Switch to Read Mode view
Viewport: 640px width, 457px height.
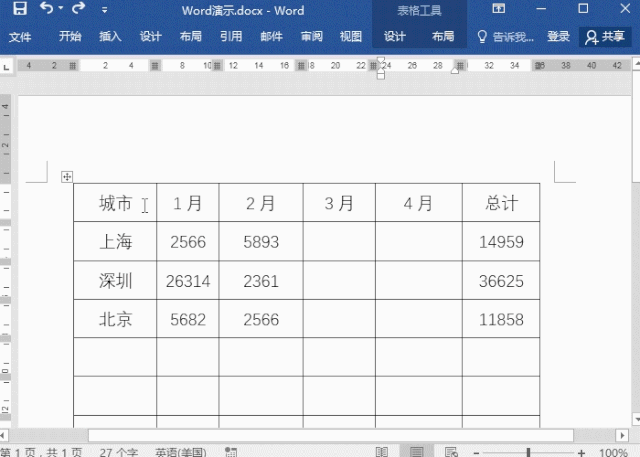(381, 452)
